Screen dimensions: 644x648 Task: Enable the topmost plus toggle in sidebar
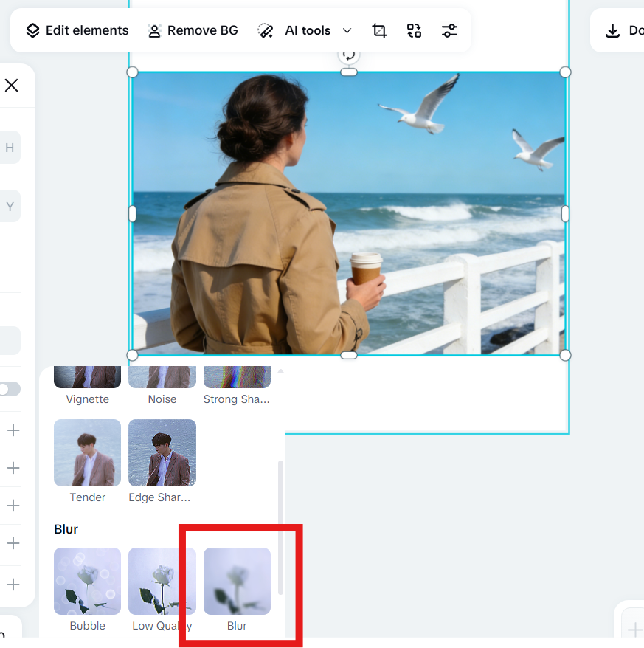pyautogui.click(x=13, y=430)
